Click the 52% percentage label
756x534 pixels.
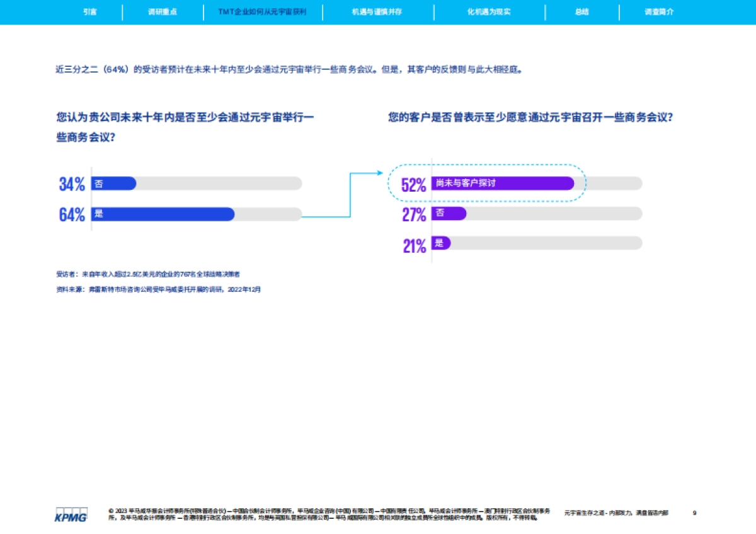pos(414,185)
